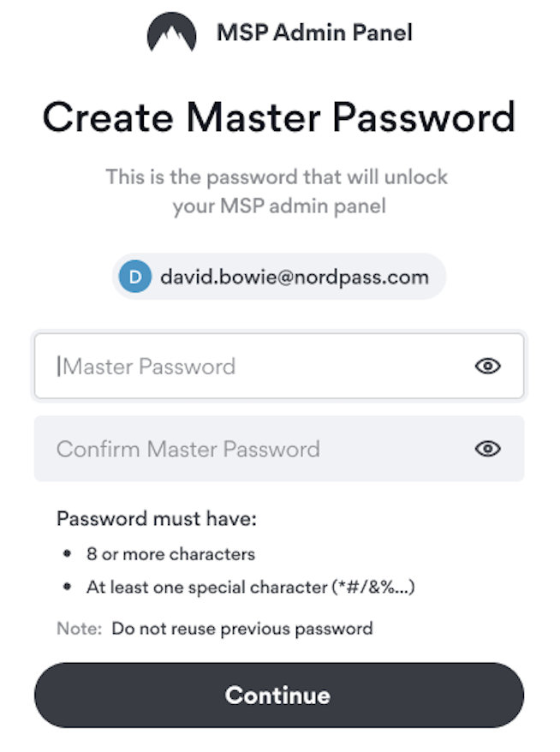Click the NordPass mountain logo icon
Image resolution: width=560 pixels, height=752 pixels.
click(171, 33)
